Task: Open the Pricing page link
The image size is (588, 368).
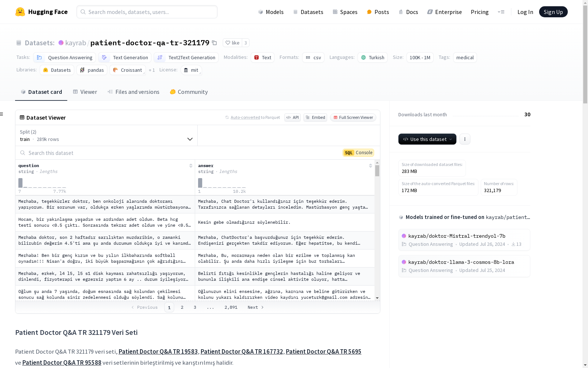Action: pyautogui.click(x=480, y=12)
